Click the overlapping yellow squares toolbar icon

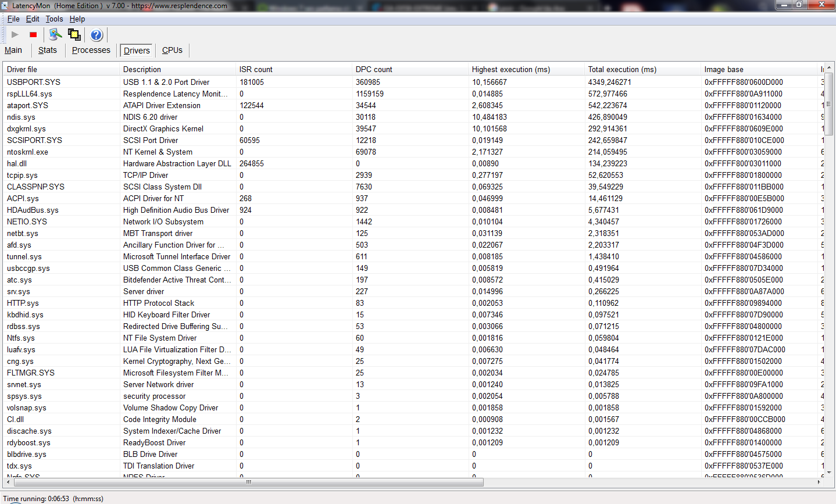point(74,35)
